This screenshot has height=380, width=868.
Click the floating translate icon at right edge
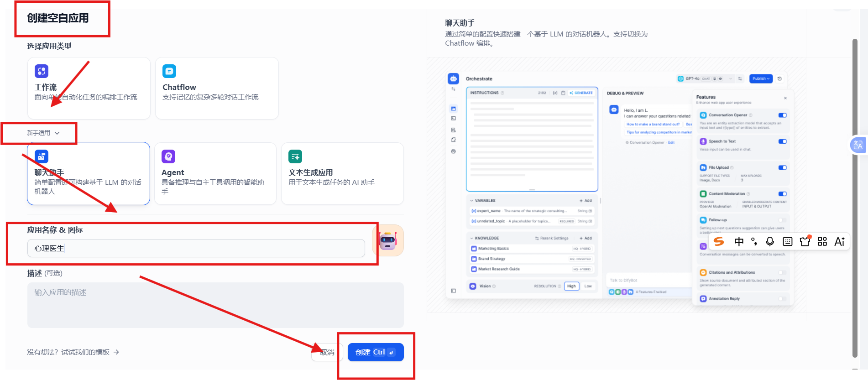(858, 145)
